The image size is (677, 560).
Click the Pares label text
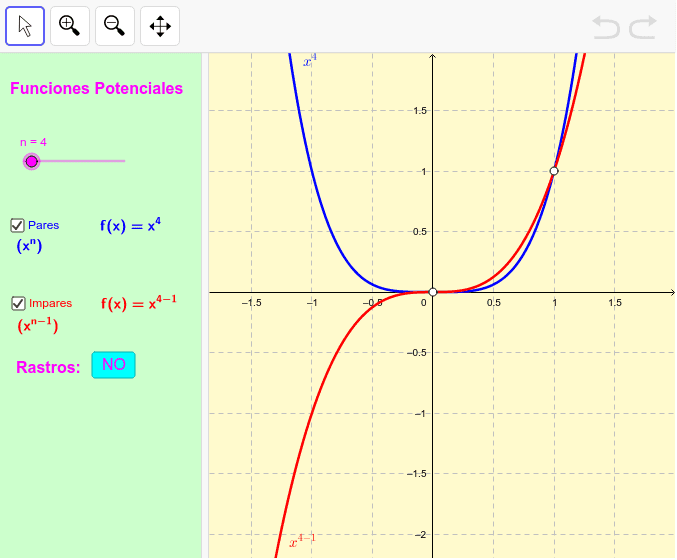[44, 225]
